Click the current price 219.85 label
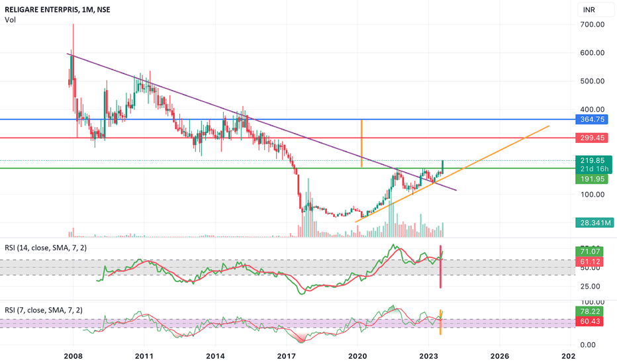Image resolution: width=617 pixels, height=364 pixels. [594, 160]
